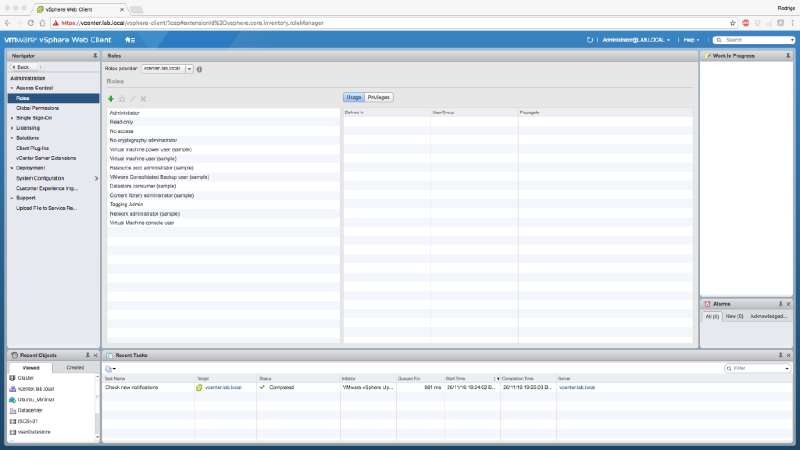Switch to the Privileges tab
The height and width of the screenshot is (450, 800).
(x=379, y=97)
